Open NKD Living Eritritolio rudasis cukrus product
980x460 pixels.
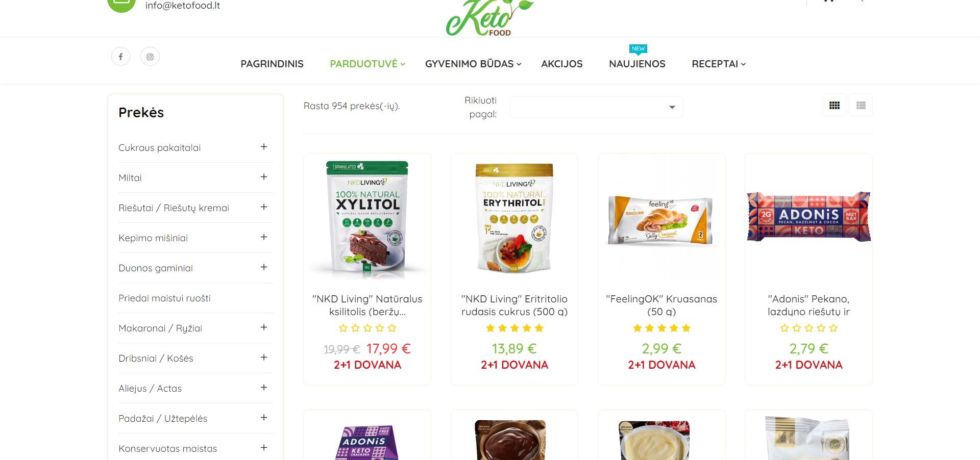514,305
